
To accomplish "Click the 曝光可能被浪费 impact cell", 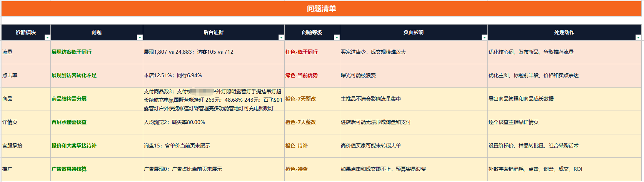I will pos(414,76).
